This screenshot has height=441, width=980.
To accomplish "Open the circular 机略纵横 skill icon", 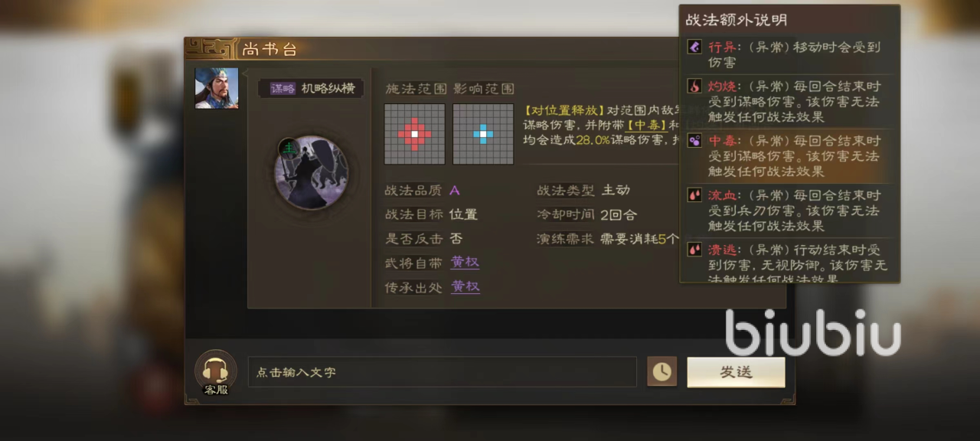I will (x=311, y=173).
